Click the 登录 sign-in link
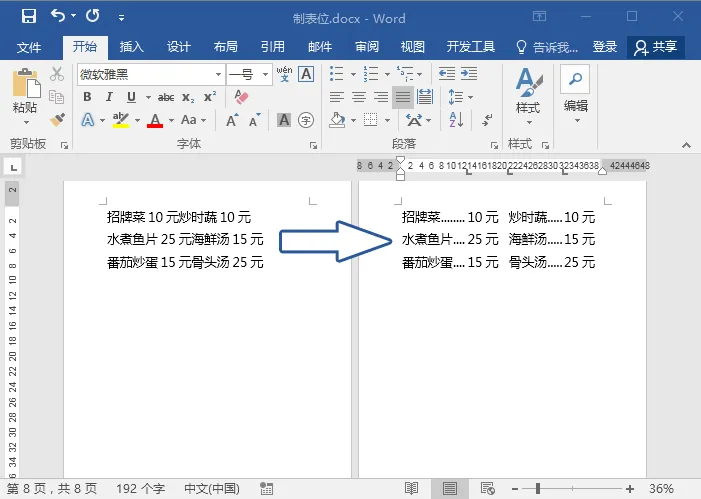This screenshot has width=701, height=499. point(605,47)
